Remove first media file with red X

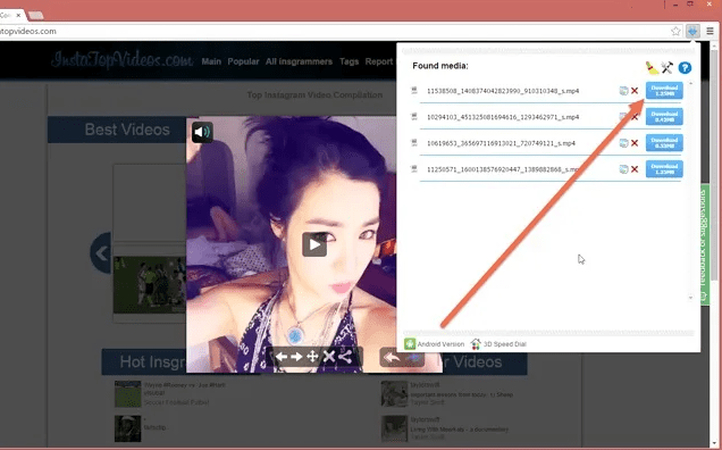tap(634, 91)
